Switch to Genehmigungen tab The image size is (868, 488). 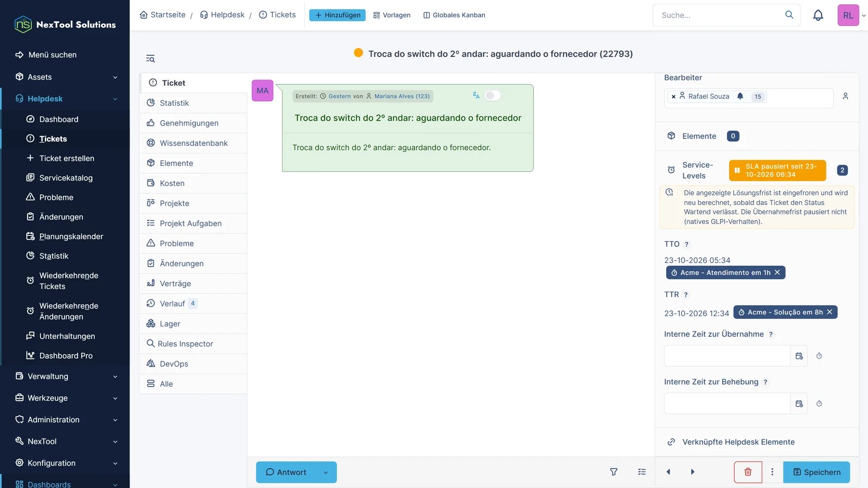193,123
